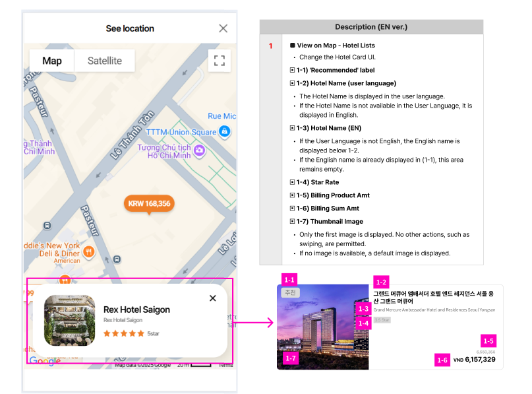Click 'Rue Mic' place label on map
This screenshot has width=532, height=394.
222,116
